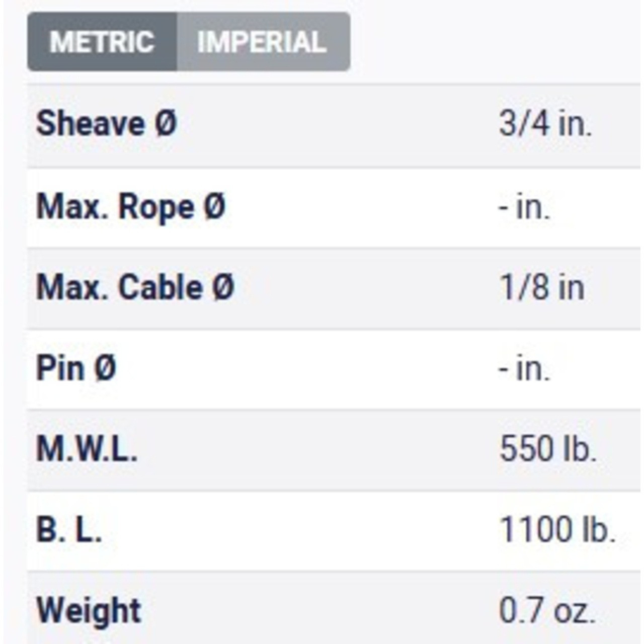Select the Pin Ø label
Screen dimensions: 644x644
pyautogui.click(x=76, y=368)
